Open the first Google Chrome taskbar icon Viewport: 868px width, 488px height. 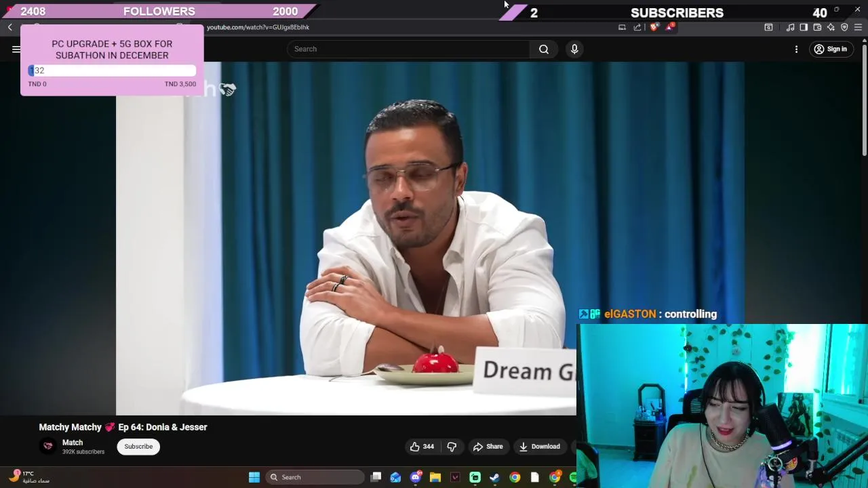[515, 477]
